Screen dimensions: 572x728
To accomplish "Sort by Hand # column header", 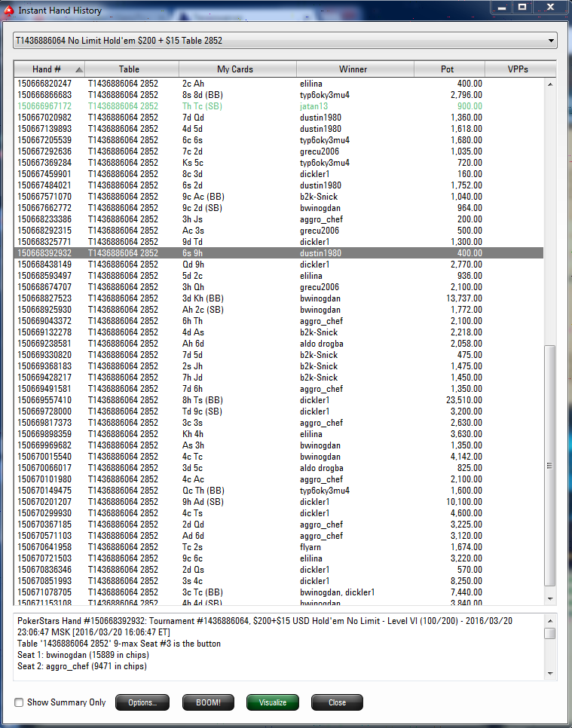I will point(49,69).
